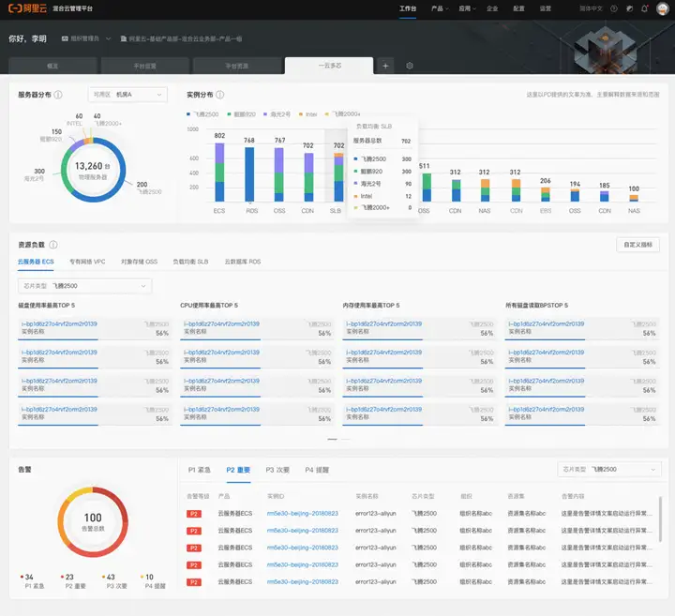The image size is (675, 616).
Task: Click P1 紧急 count 34 under donut
Action: pos(29,577)
